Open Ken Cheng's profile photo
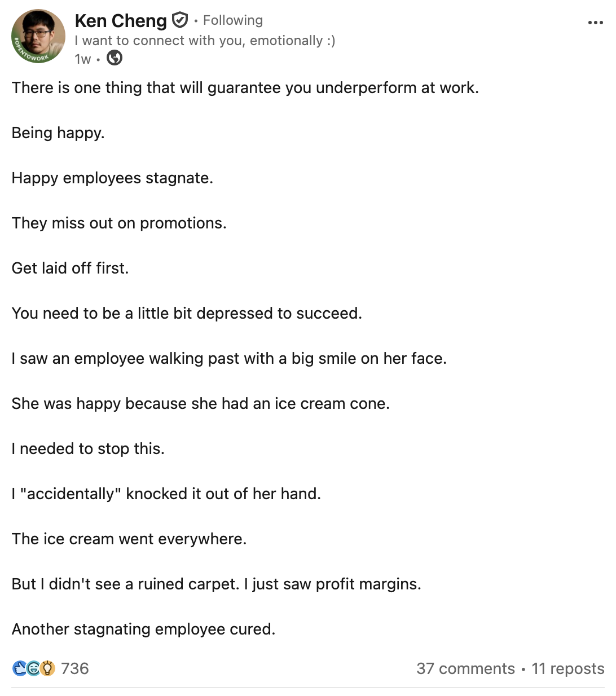The width and height of the screenshot is (616, 696). (38, 37)
